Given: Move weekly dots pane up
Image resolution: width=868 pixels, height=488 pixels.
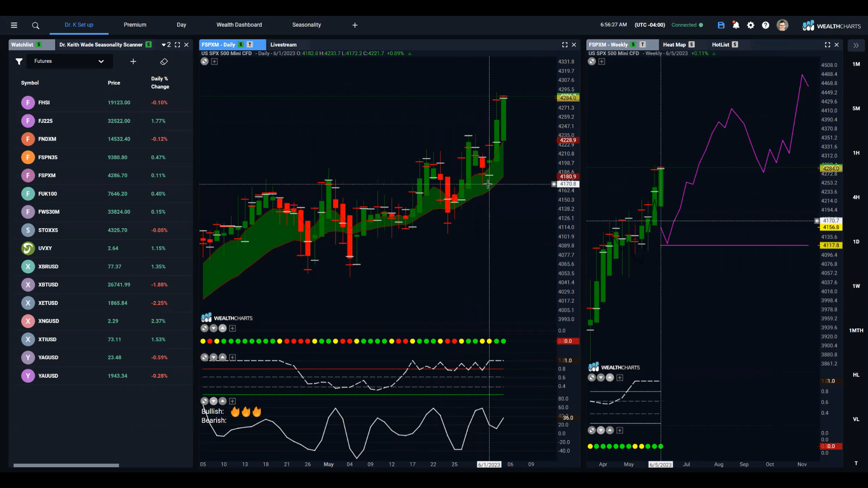Looking at the screenshot, I should pyautogui.click(x=610, y=431).
